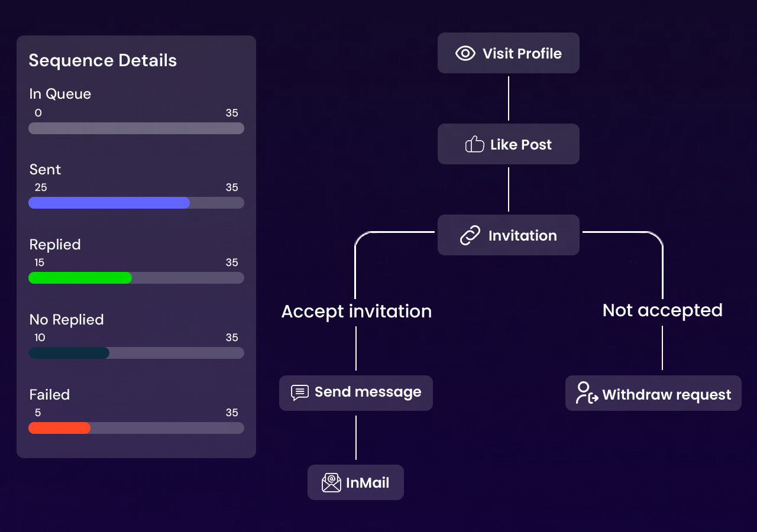Click the green Replied progress bar
Screen dimensions: 757x532
pos(80,278)
